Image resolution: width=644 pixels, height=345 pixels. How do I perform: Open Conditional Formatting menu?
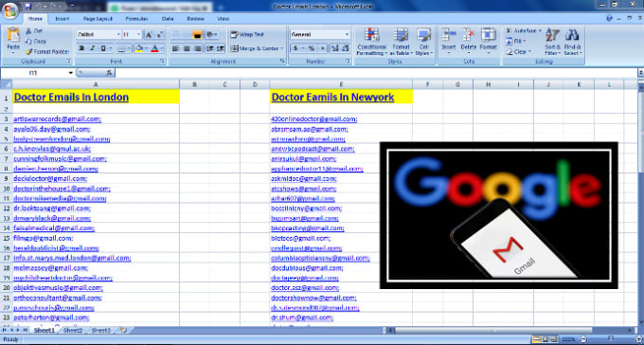tap(371, 42)
